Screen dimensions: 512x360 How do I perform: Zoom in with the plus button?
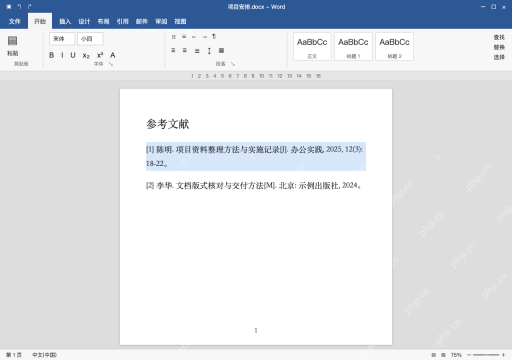pyautogui.click(x=503, y=355)
